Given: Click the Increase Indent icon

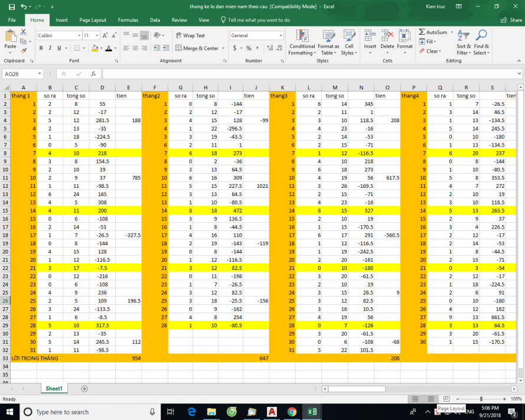Looking at the screenshot, I should point(166,48).
